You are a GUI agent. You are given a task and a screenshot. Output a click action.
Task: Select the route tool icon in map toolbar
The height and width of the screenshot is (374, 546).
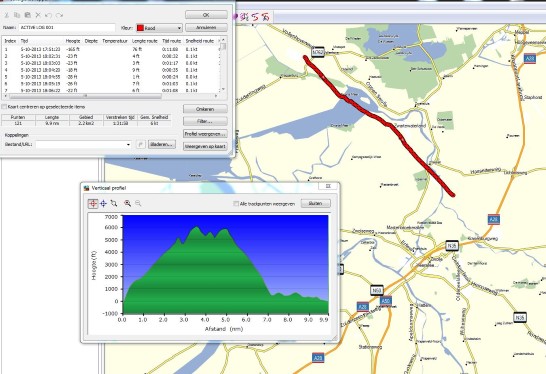pyautogui.click(x=255, y=17)
